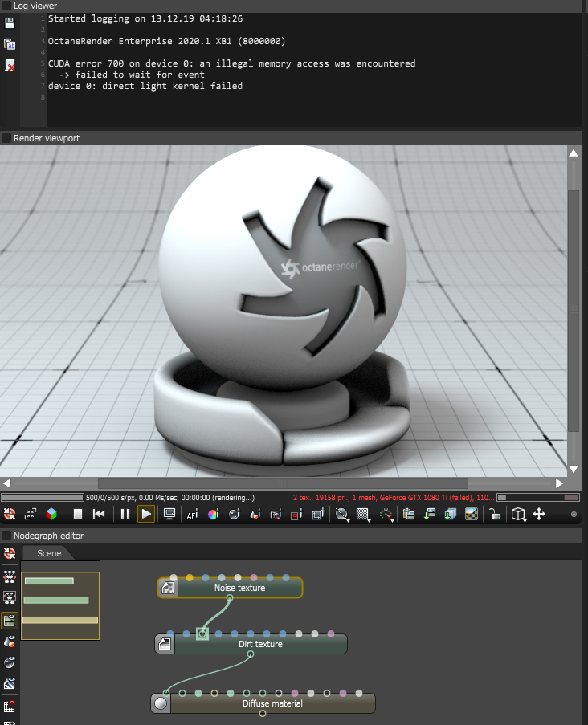
Task: Pause the render
Action: click(125, 514)
